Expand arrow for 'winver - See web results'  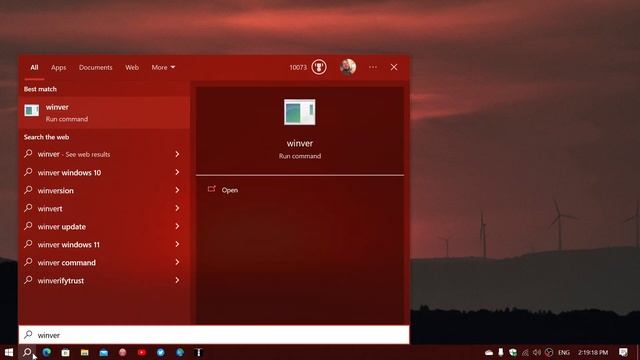coord(177,154)
